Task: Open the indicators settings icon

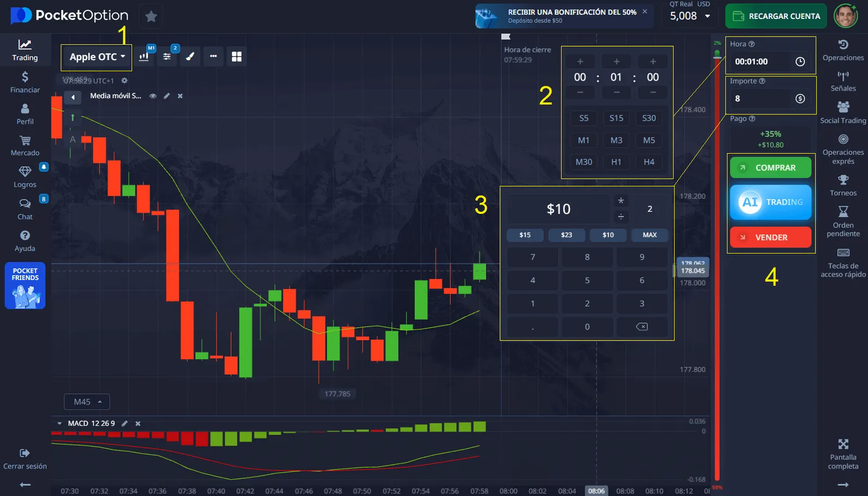Action: pos(167,56)
